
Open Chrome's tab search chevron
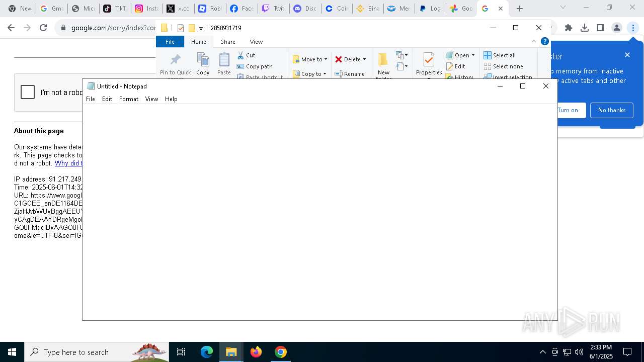563,8
